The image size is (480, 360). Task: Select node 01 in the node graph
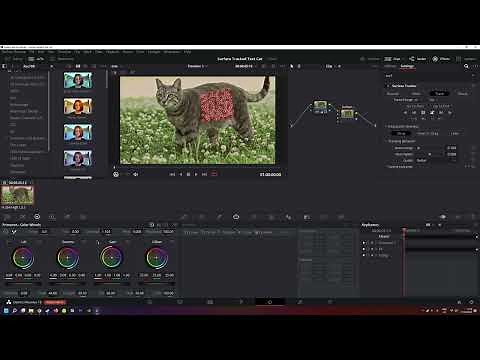pos(320,107)
